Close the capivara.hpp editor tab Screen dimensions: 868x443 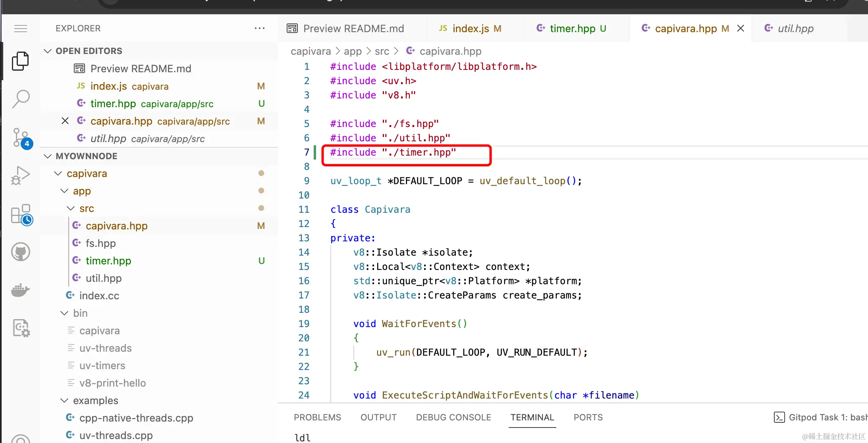click(741, 29)
